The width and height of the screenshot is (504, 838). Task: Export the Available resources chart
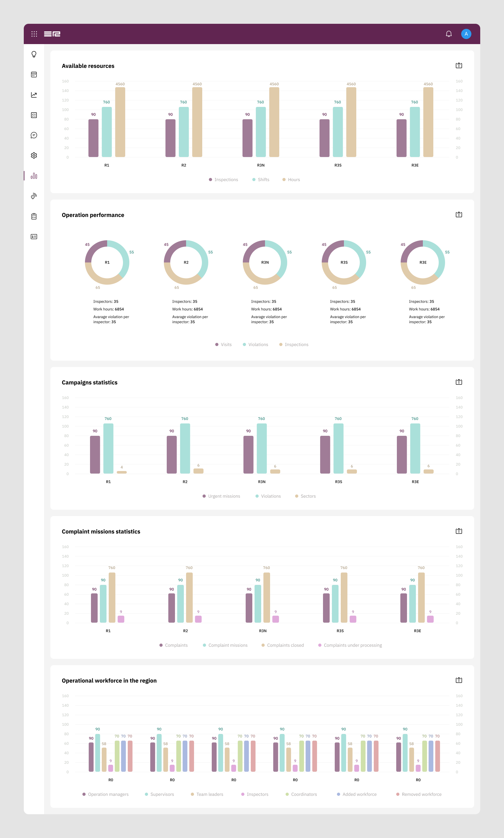pos(458,66)
